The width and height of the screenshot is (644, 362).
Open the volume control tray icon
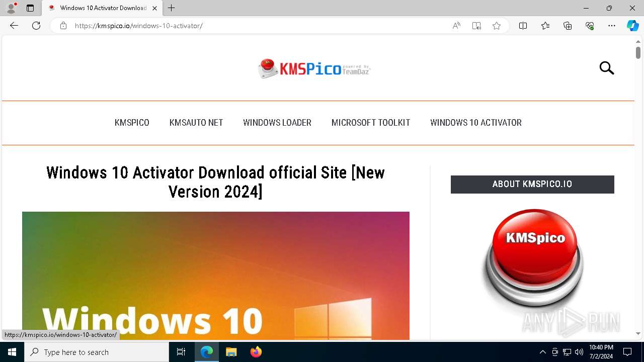pyautogui.click(x=579, y=352)
